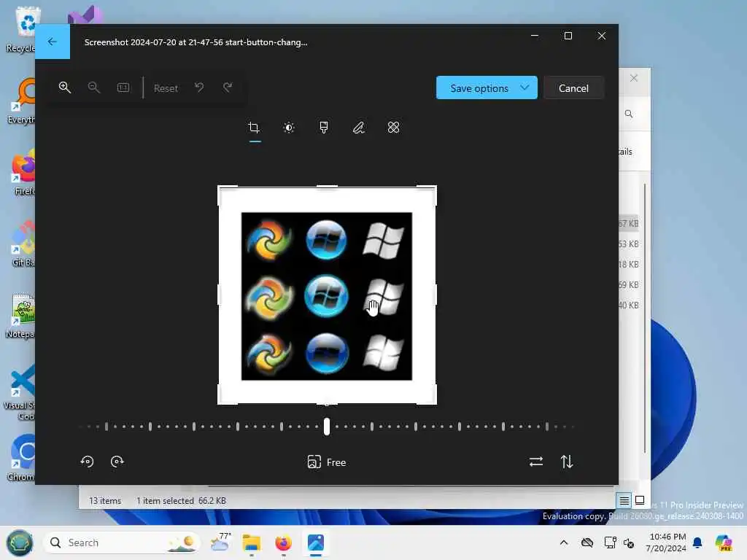
Task: Open the notifications bell
Action: pos(697,542)
